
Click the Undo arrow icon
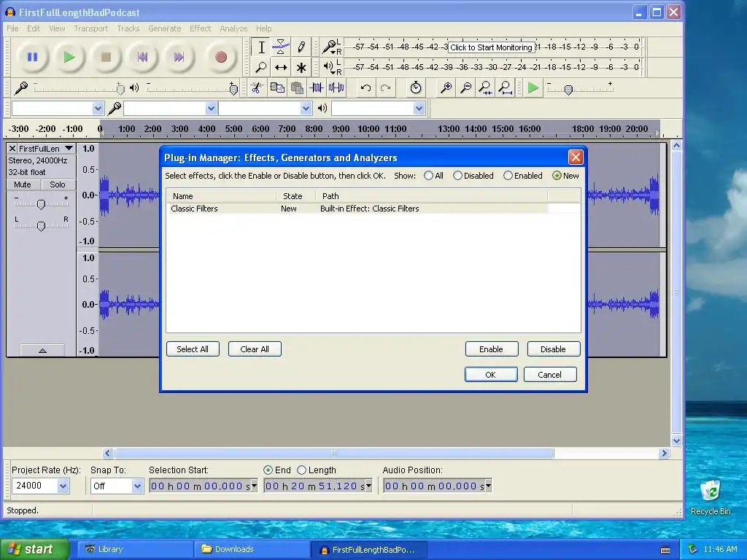365,88
